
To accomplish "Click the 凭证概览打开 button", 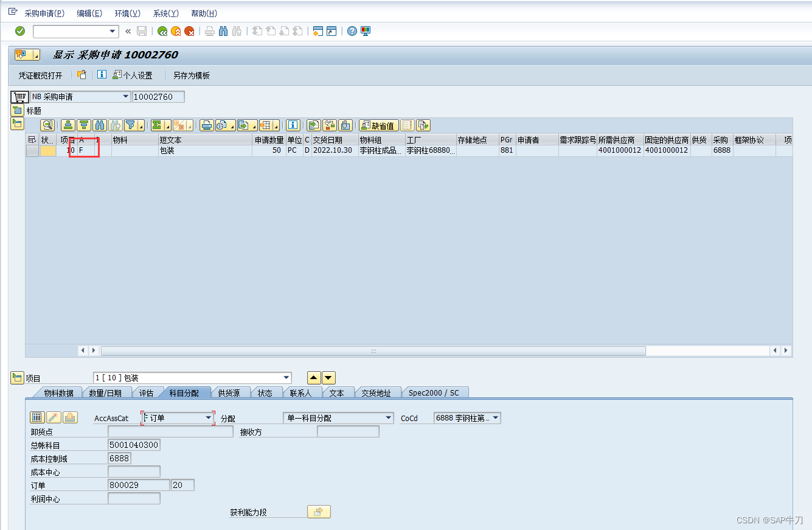I will click(x=40, y=75).
